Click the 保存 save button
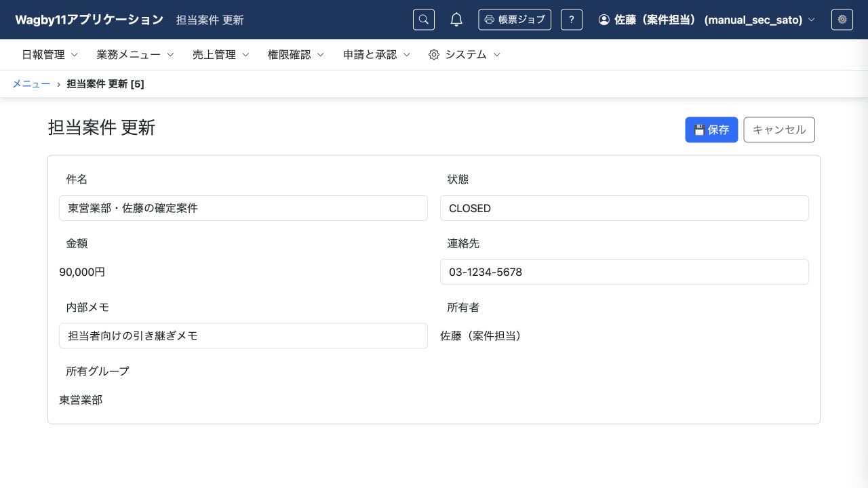The height and width of the screenshot is (488, 868). (x=711, y=130)
